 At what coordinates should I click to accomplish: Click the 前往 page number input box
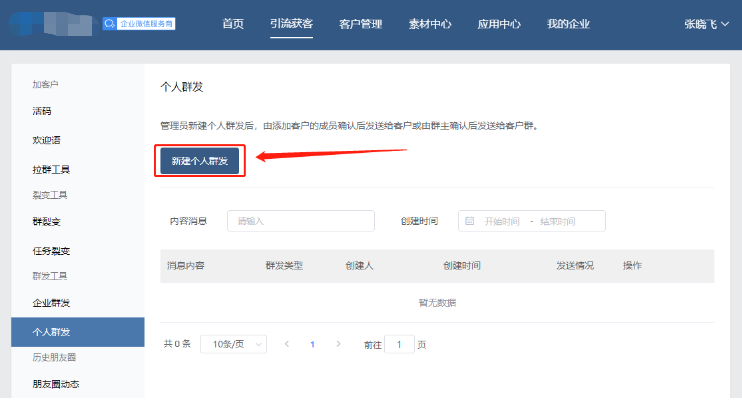(399, 344)
